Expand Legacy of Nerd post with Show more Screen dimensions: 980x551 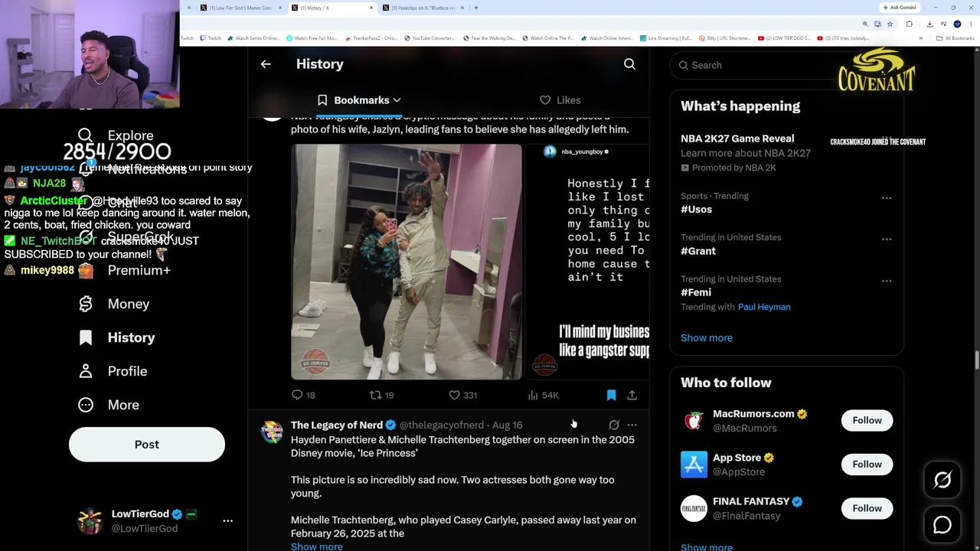tap(317, 546)
